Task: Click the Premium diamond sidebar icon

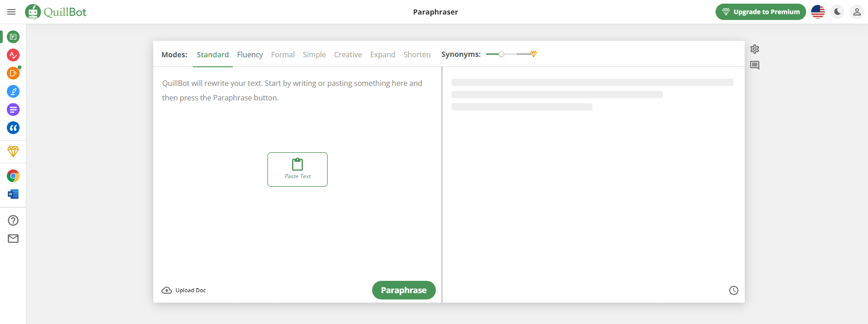Action: 13,151
